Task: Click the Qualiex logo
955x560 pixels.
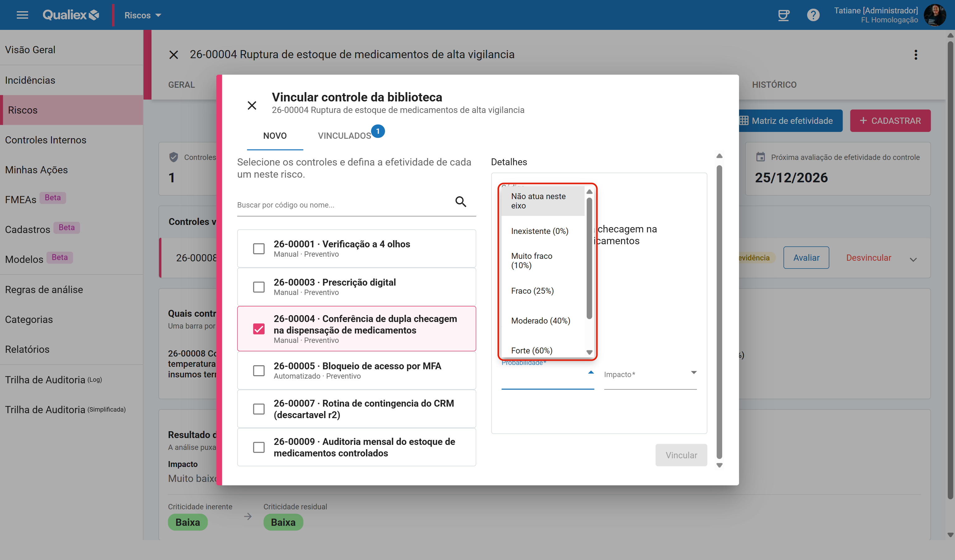Action: (x=71, y=15)
